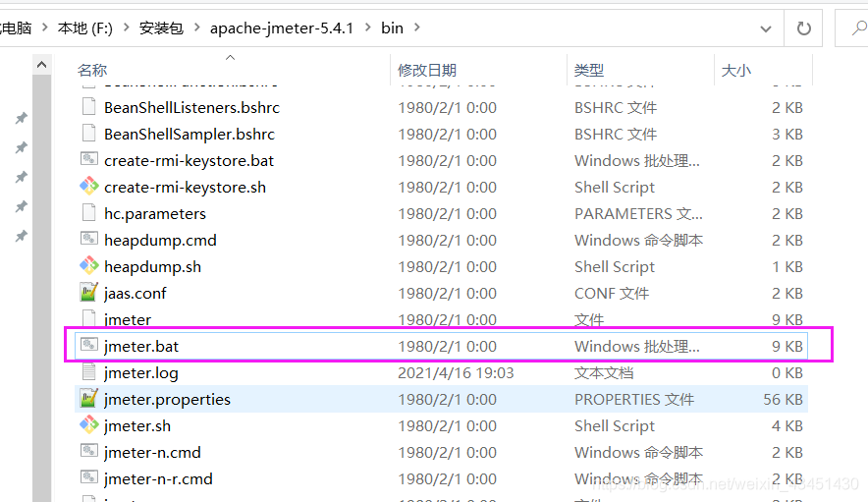Select the file named jmeter.sh

pyautogui.click(x=137, y=426)
